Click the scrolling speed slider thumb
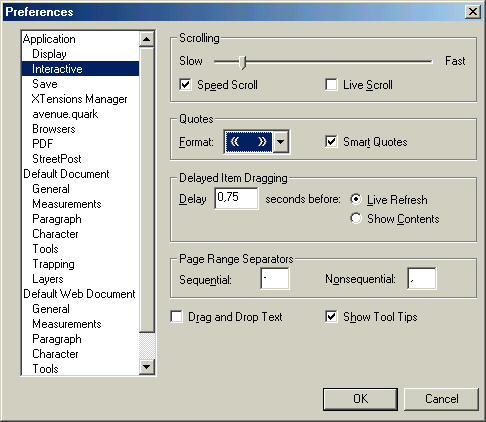This screenshot has width=486, height=422. pyautogui.click(x=243, y=62)
